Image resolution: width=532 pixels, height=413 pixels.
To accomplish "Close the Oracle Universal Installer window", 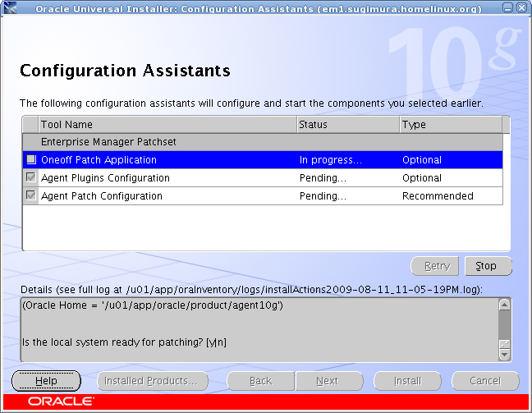I will 522,8.
